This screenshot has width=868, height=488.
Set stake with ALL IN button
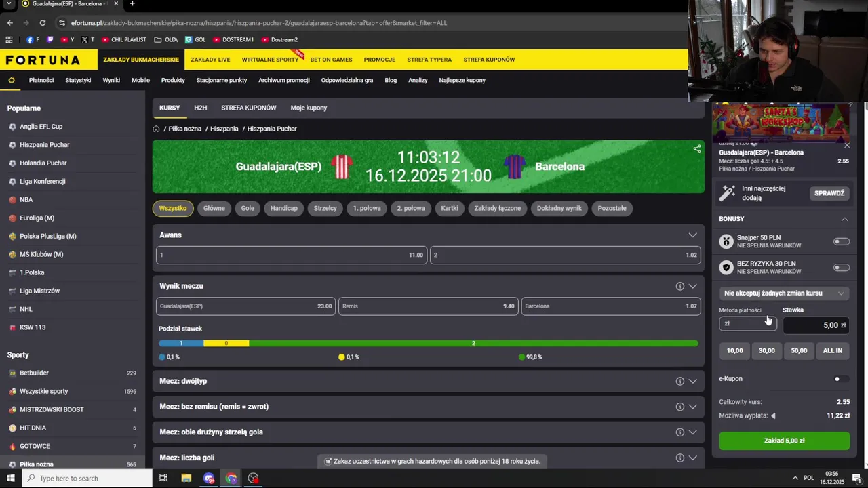[832, 350]
